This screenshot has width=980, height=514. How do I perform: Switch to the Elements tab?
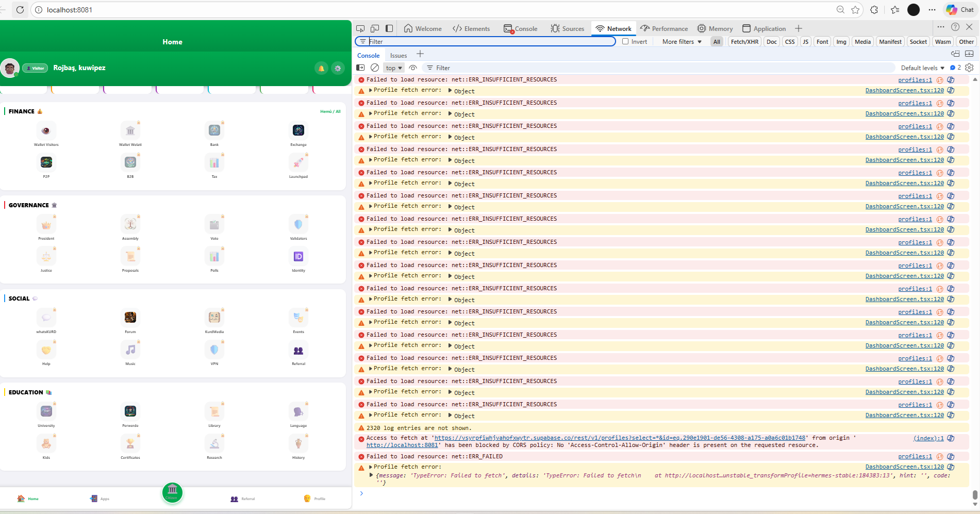[x=471, y=29]
